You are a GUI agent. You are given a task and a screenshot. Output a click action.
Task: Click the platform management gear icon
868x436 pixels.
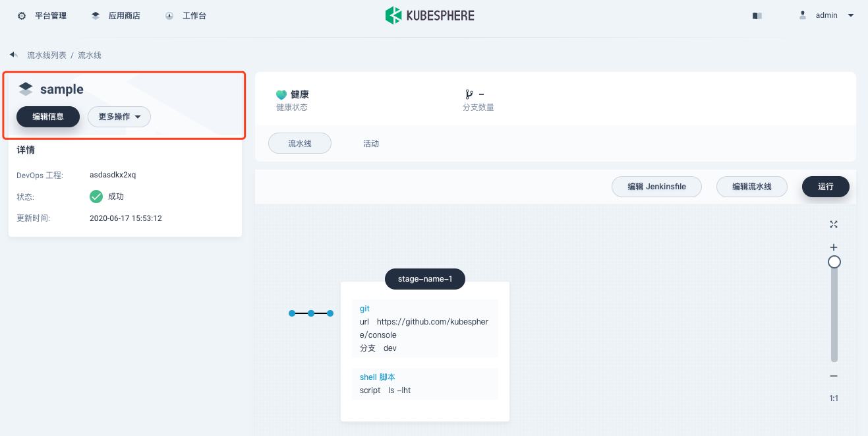[x=22, y=16]
